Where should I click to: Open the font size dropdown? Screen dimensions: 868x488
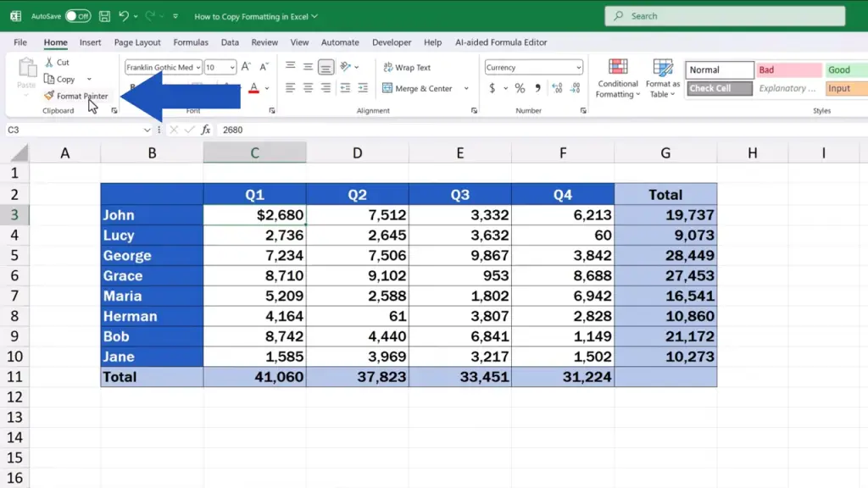click(232, 68)
